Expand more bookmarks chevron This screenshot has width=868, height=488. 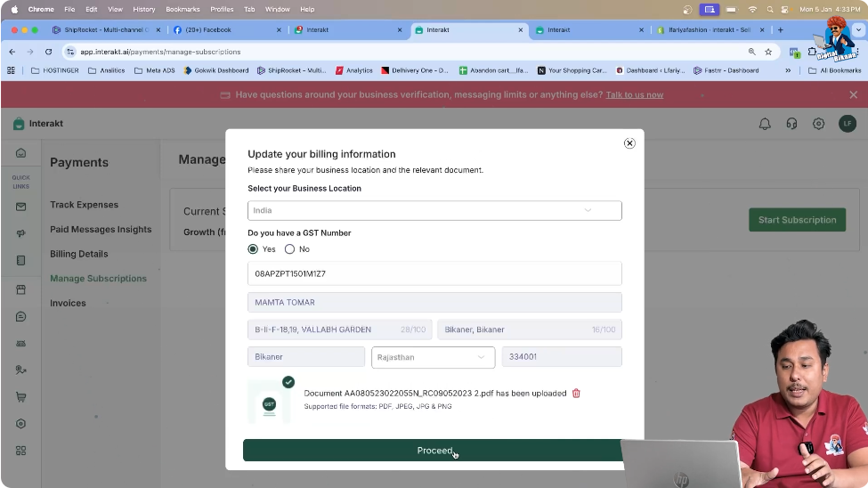point(788,70)
